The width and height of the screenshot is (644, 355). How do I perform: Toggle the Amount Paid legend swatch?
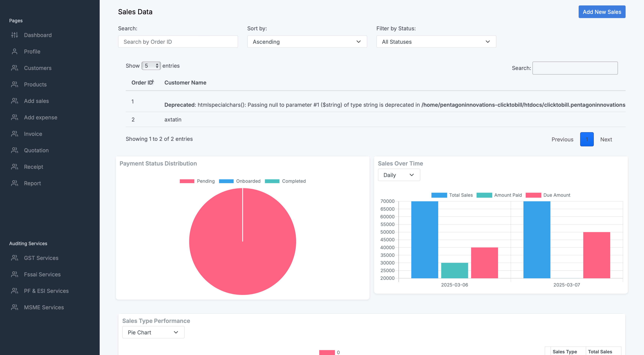coord(484,195)
